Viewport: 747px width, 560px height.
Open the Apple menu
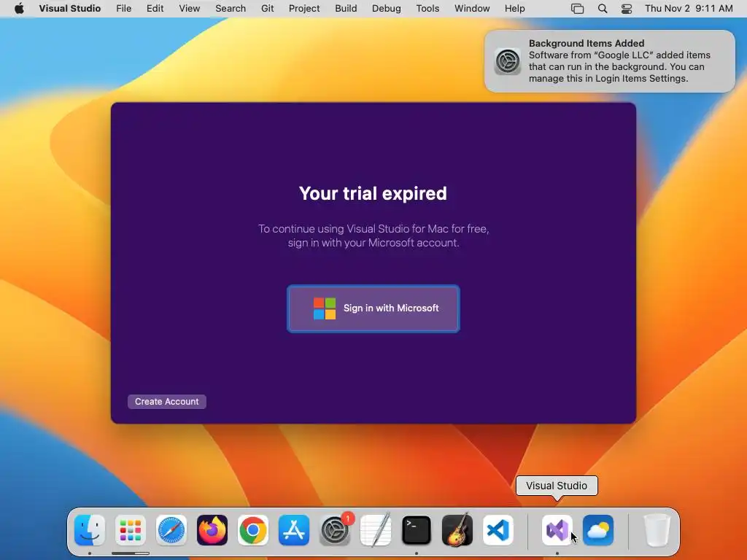coord(19,9)
